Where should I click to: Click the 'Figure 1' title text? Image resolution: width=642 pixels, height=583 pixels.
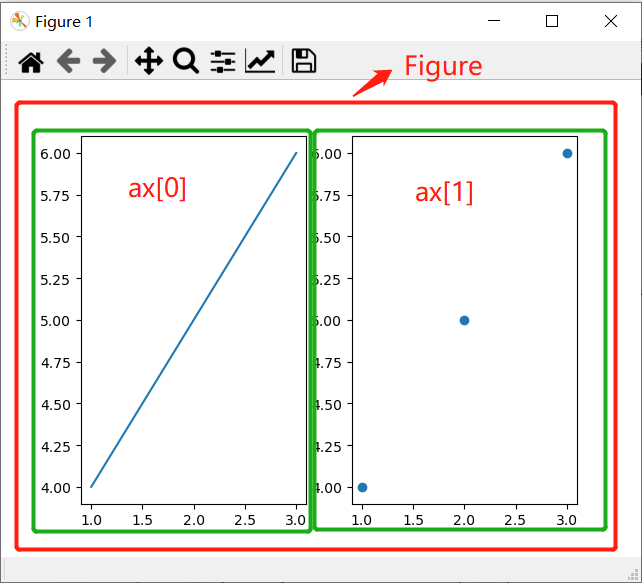64,22
